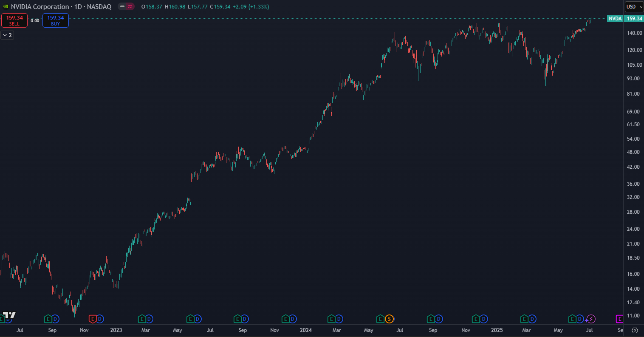Click the red earnings marker near Nov 2022

pyautogui.click(x=92, y=319)
